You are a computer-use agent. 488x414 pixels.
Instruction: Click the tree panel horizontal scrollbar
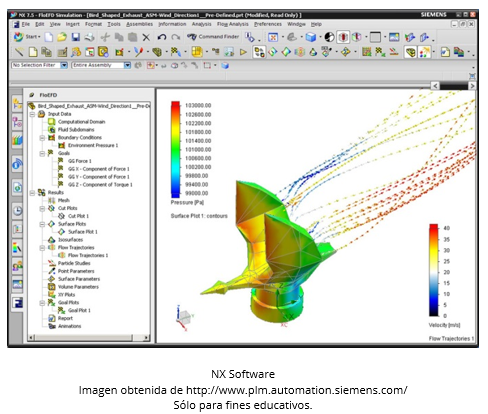(x=88, y=338)
